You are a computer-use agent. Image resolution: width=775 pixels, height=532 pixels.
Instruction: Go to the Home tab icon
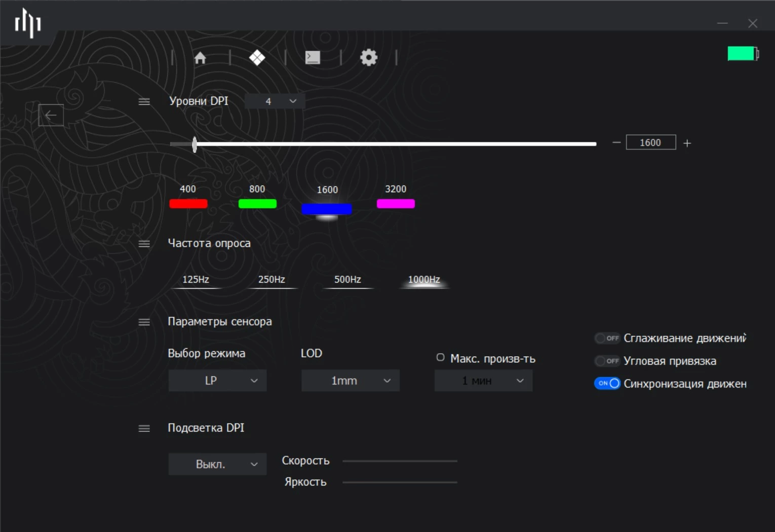coord(200,58)
